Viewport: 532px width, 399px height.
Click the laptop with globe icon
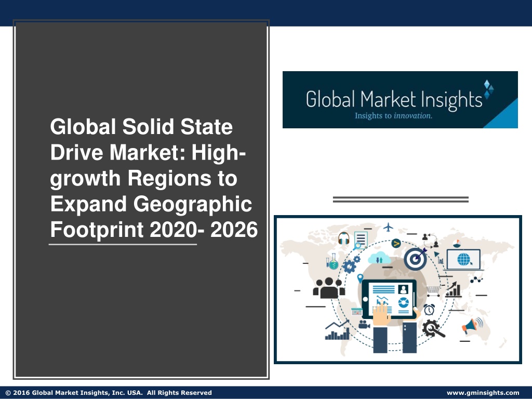pos(463,260)
